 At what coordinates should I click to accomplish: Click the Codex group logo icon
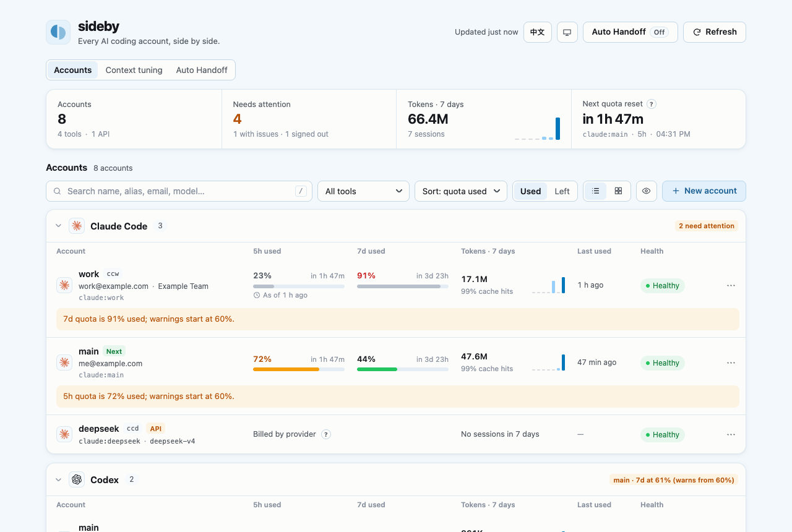point(77,479)
